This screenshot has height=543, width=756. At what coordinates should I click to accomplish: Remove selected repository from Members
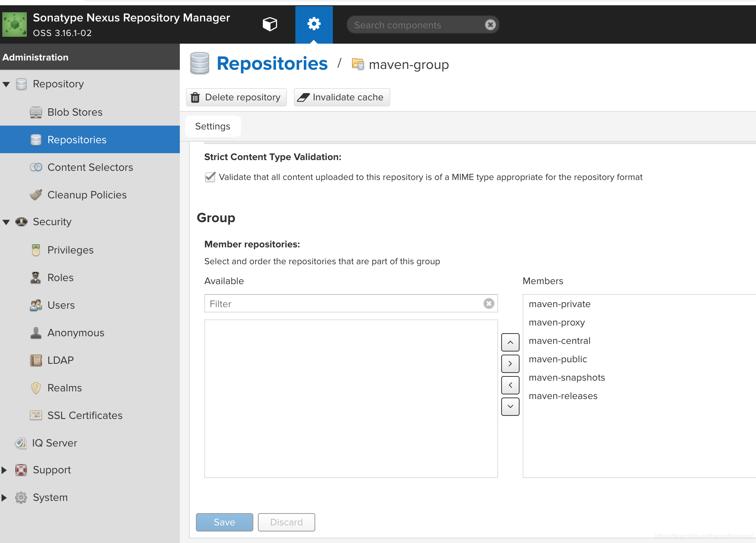510,385
